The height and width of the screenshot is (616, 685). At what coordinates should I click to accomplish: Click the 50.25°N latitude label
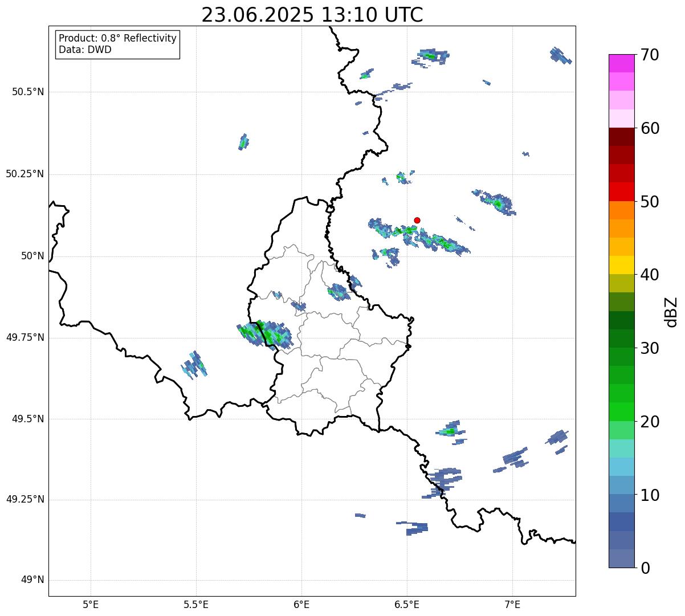pos(25,174)
